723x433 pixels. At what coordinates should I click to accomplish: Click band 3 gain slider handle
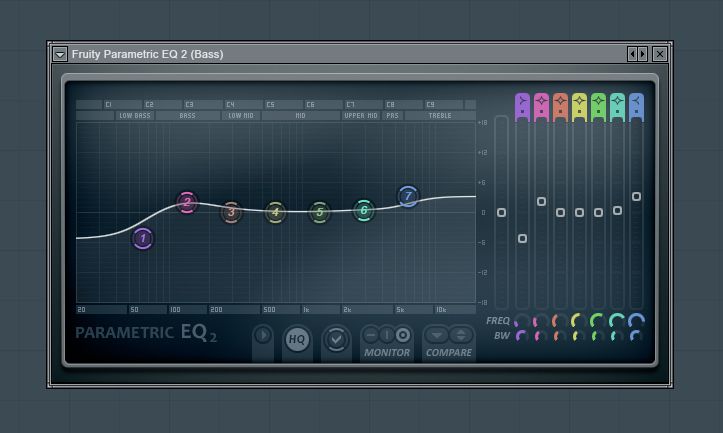click(x=560, y=213)
